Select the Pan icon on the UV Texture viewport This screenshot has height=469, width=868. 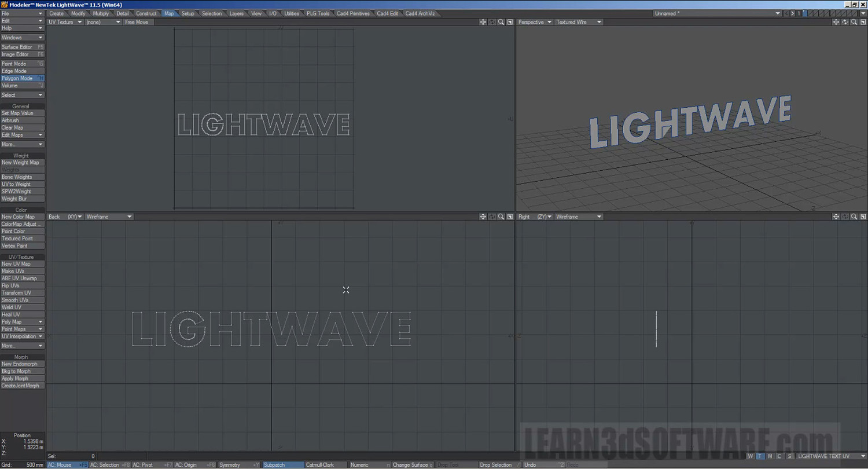[483, 21]
